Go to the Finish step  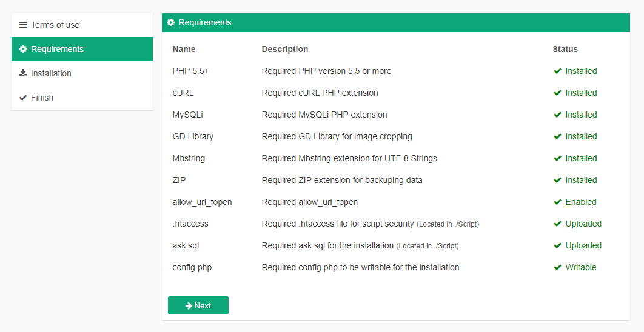[x=42, y=98]
